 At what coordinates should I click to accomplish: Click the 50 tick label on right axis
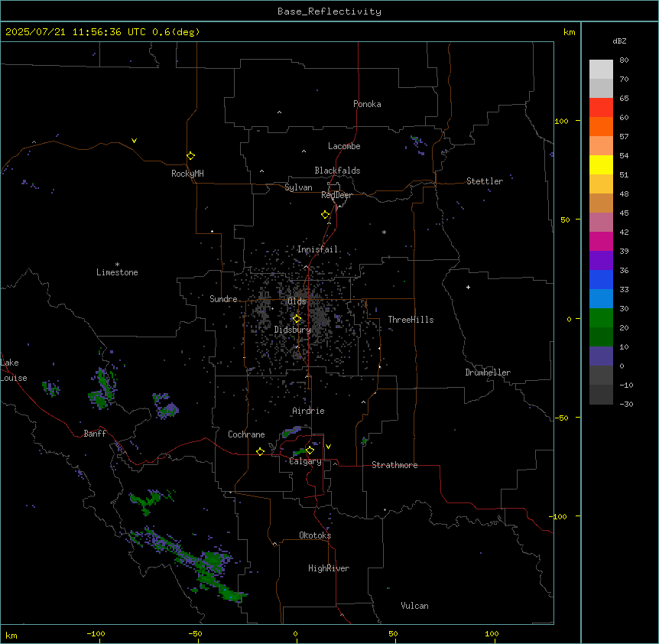[565, 220]
